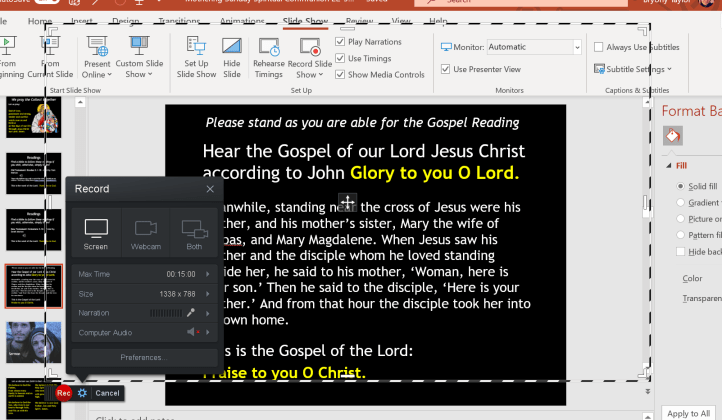Expand the Max Time option arrow
722x420 pixels.
click(206, 274)
